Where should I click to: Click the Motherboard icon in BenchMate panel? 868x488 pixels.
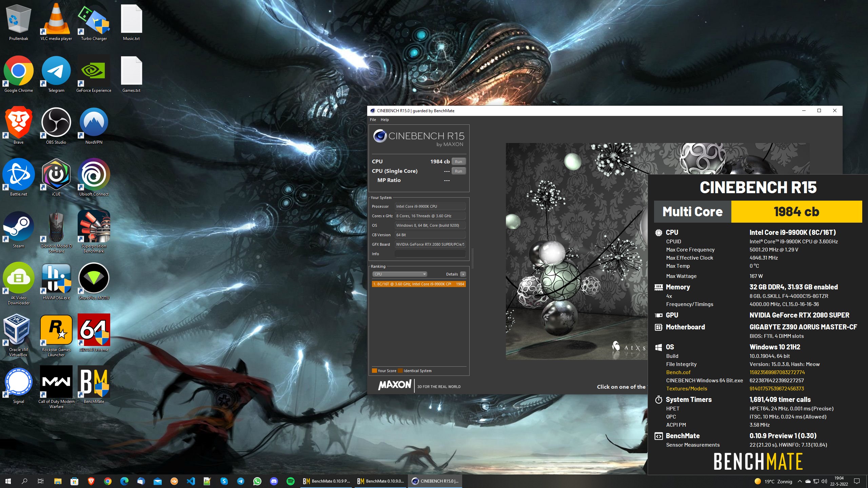(658, 327)
